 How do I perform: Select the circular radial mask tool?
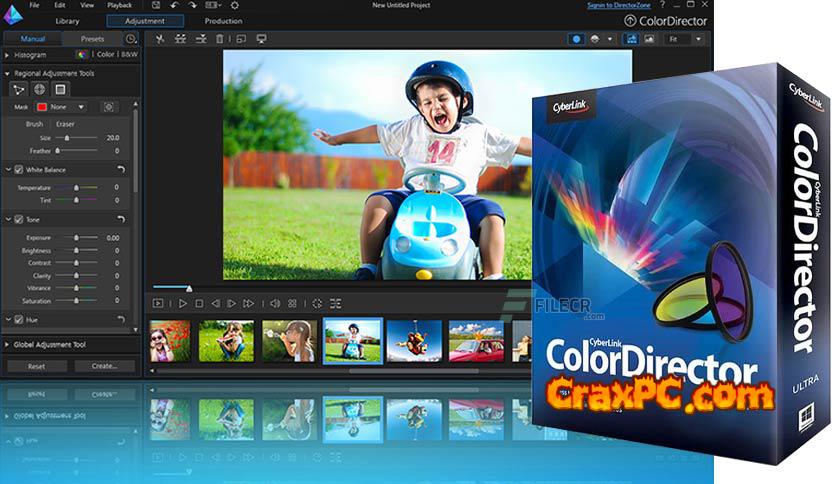point(40,89)
